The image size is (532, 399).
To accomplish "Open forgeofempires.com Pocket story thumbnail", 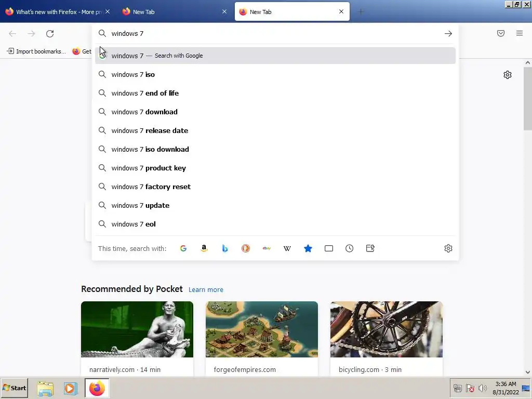I will pyautogui.click(x=262, y=329).
